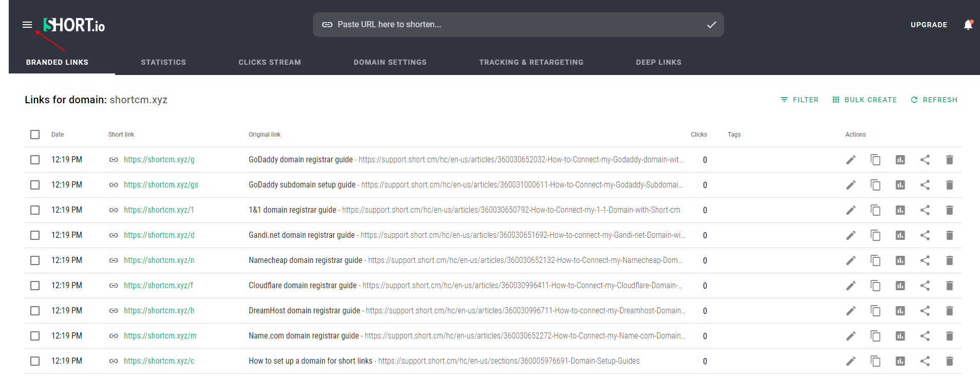View statistics for shortcm.xyz/g

pyautogui.click(x=900, y=160)
